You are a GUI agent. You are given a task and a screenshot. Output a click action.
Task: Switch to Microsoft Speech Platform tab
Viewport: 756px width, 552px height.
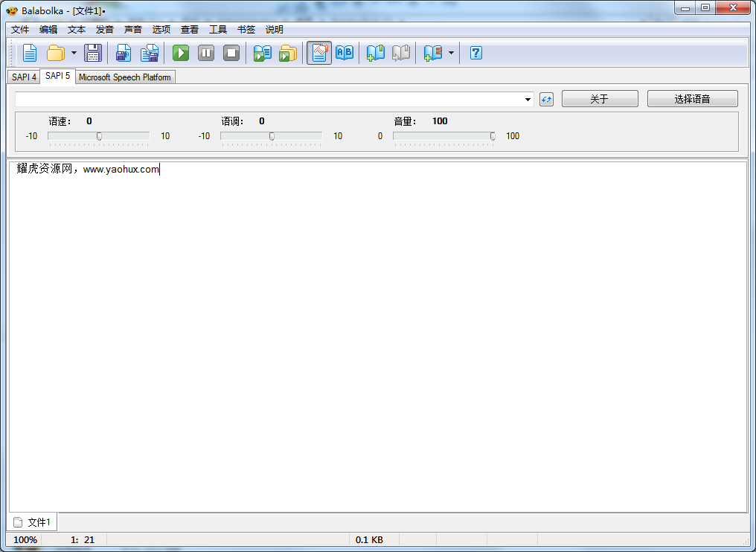(x=124, y=77)
